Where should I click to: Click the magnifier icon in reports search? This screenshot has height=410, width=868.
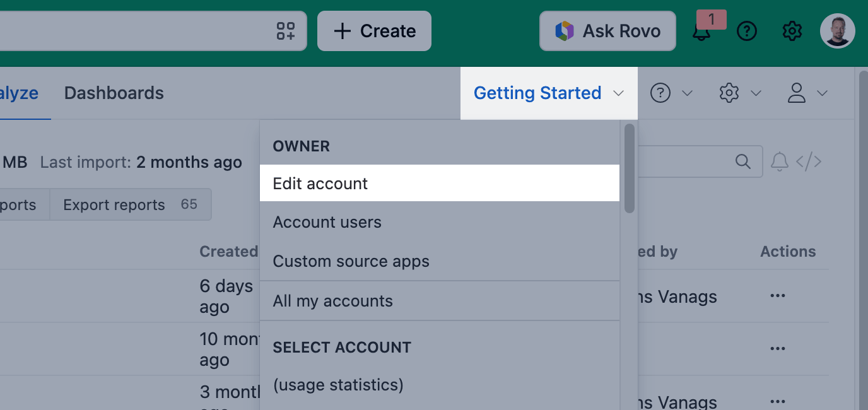click(742, 161)
